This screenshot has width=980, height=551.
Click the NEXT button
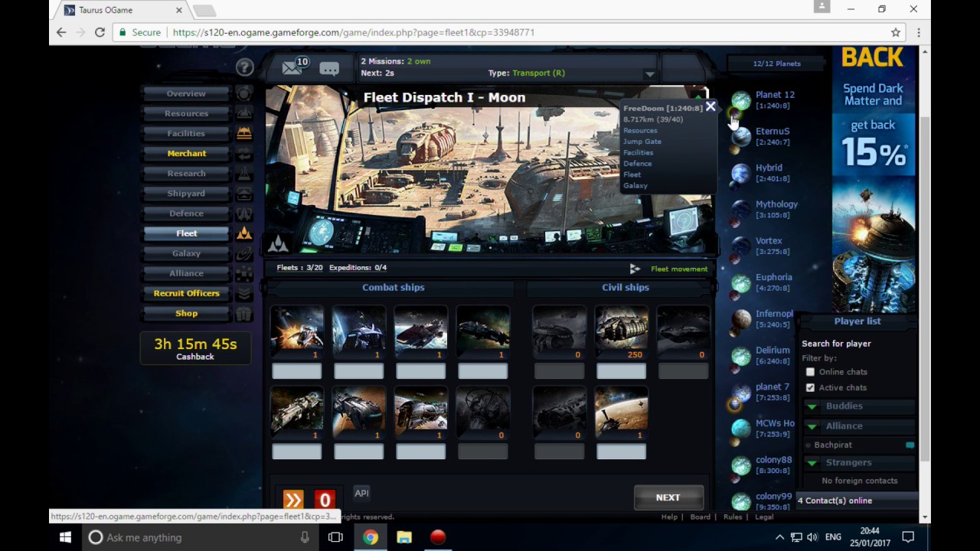point(668,497)
